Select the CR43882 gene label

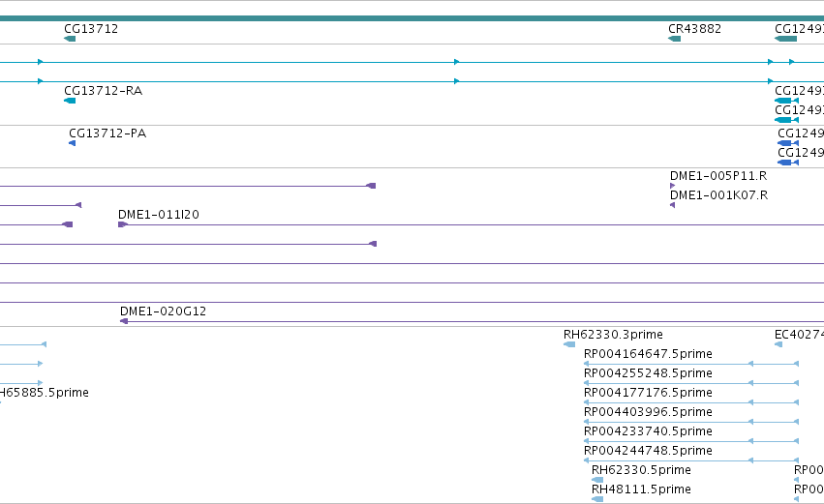(694, 29)
